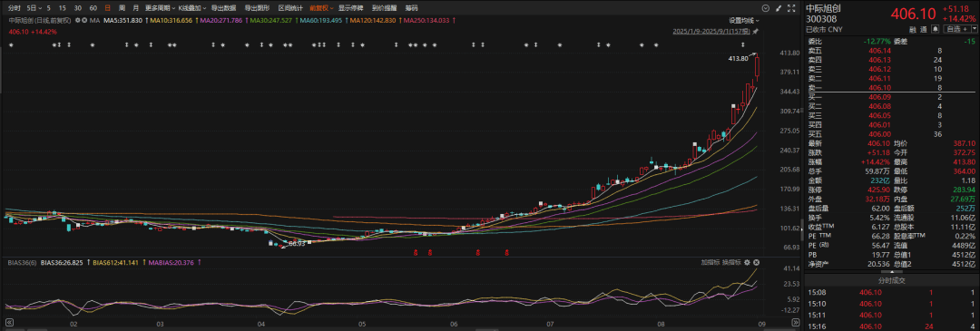Close the BIAS sub-chart with the X icon
Screen dimensions: 980x331
[756, 262]
